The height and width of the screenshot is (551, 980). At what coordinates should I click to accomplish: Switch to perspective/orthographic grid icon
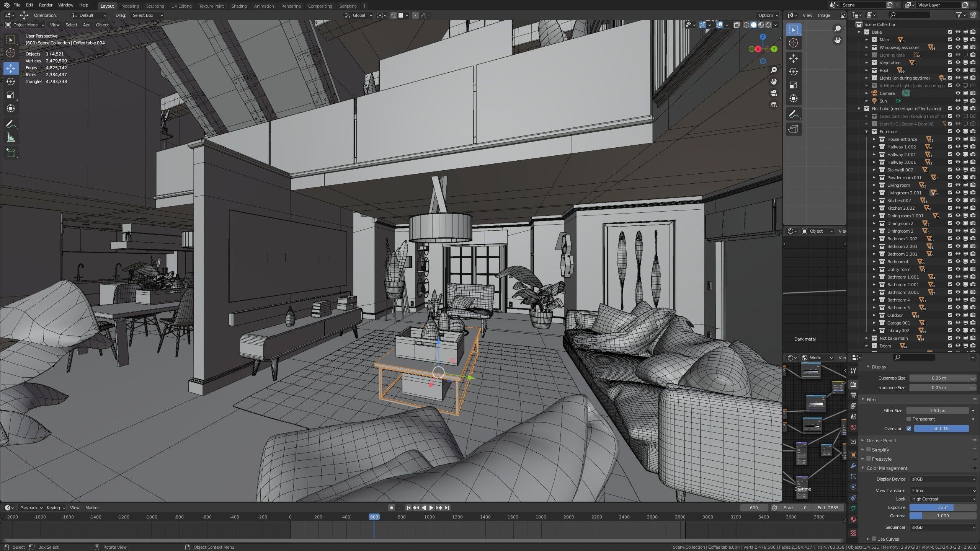(774, 105)
